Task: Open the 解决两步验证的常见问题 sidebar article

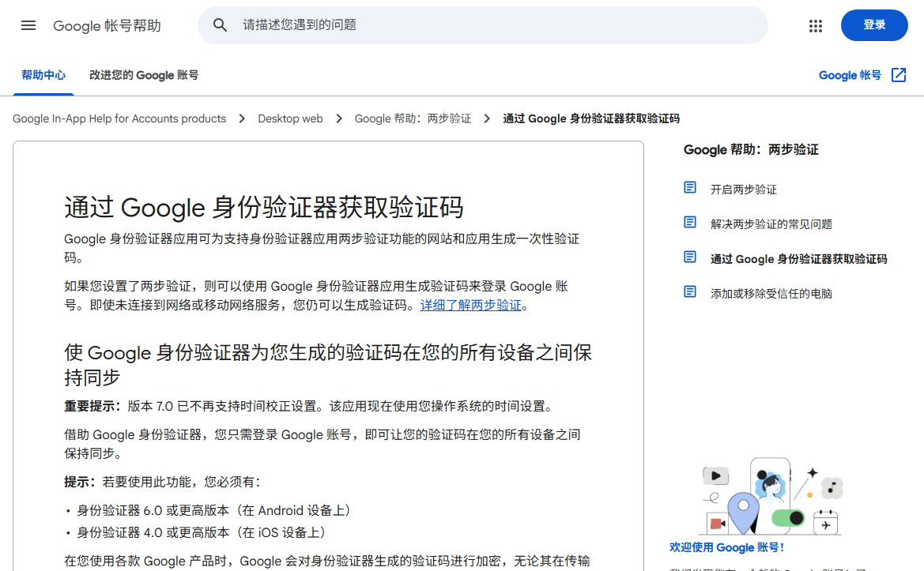Action: (771, 224)
